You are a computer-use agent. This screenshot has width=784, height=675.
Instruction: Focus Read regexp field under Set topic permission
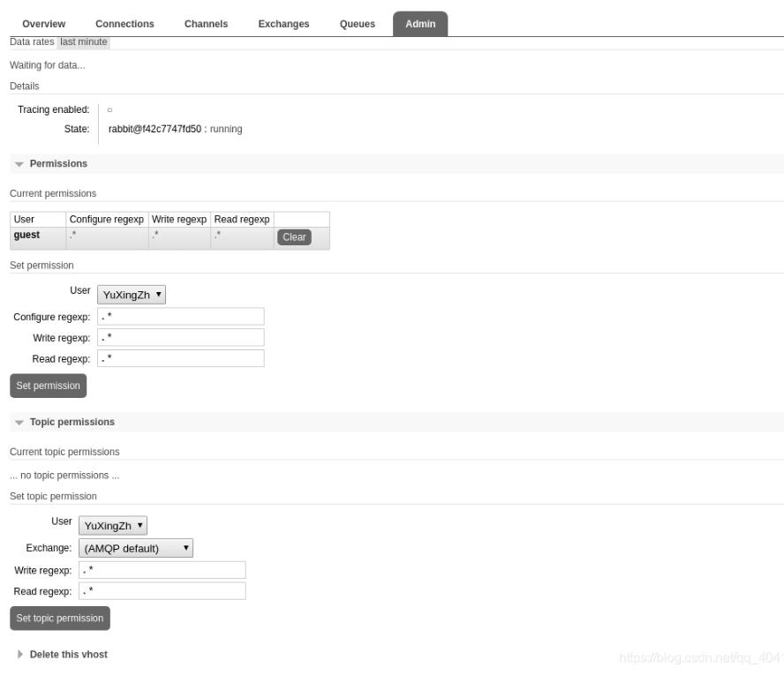pyautogui.click(x=162, y=591)
